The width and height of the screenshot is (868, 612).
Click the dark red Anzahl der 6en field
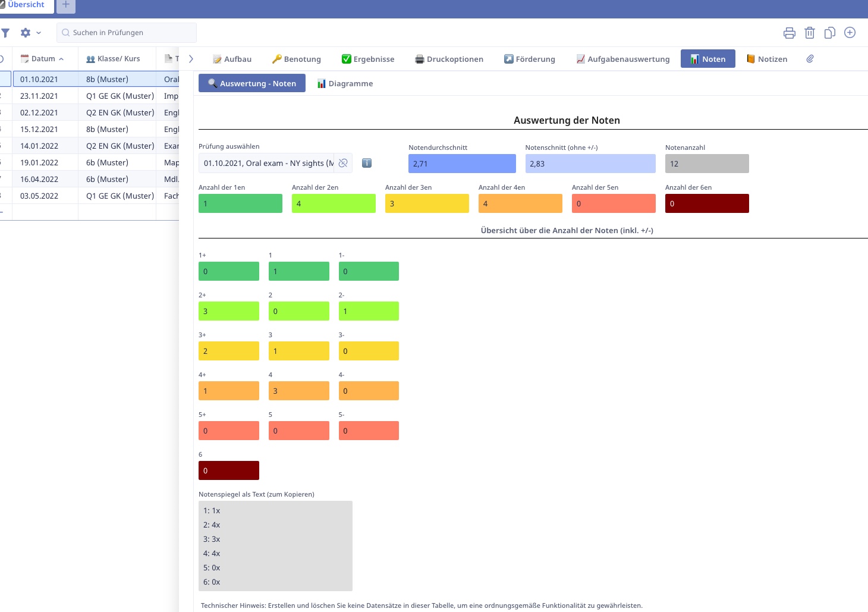[707, 203]
